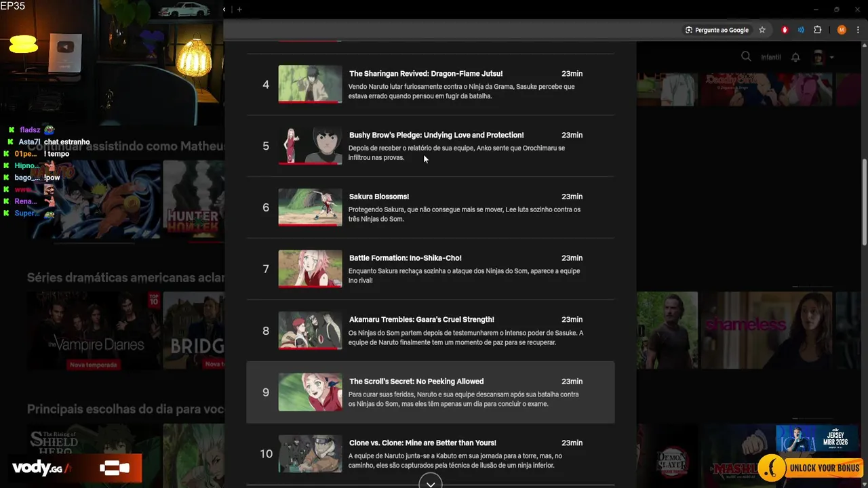Click 'Principais escolhas do dia' row heading
Screen dimensions: 868x488
click(x=125, y=409)
